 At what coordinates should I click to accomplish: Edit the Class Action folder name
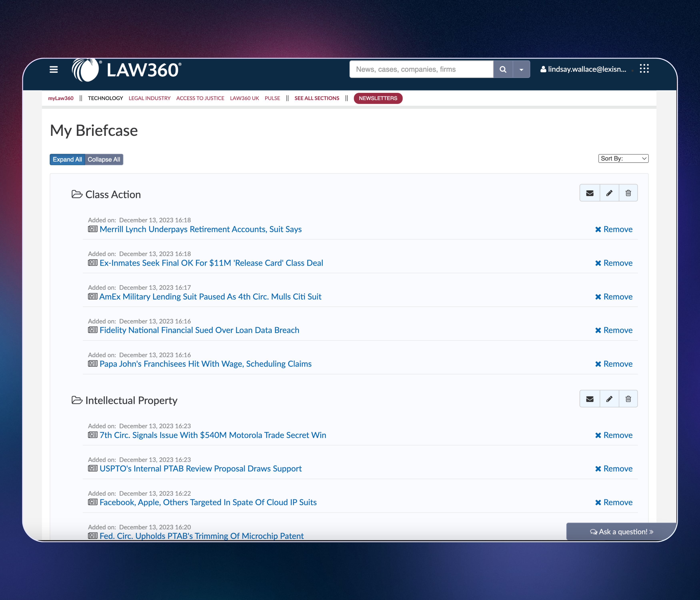(x=609, y=193)
